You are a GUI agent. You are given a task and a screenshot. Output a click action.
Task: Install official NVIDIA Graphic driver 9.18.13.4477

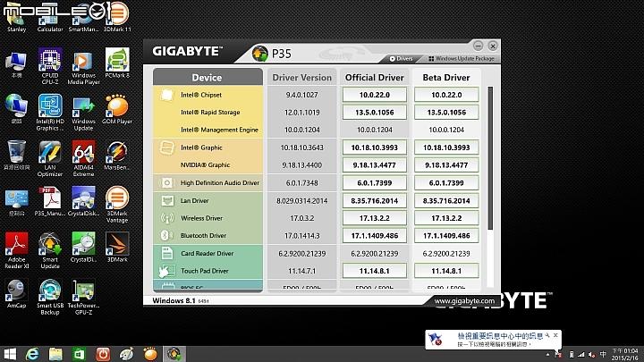click(375, 165)
